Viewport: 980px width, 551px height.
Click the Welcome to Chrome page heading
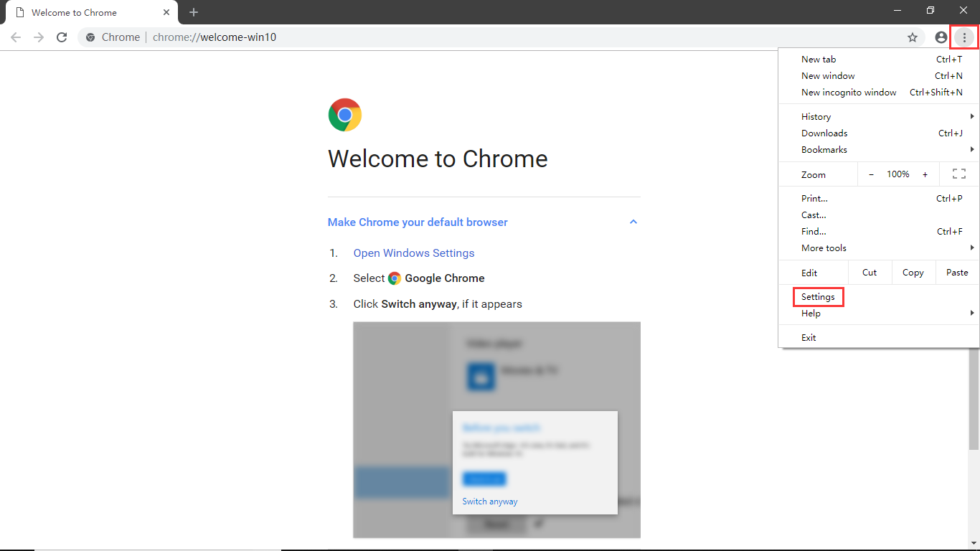tap(438, 159)
